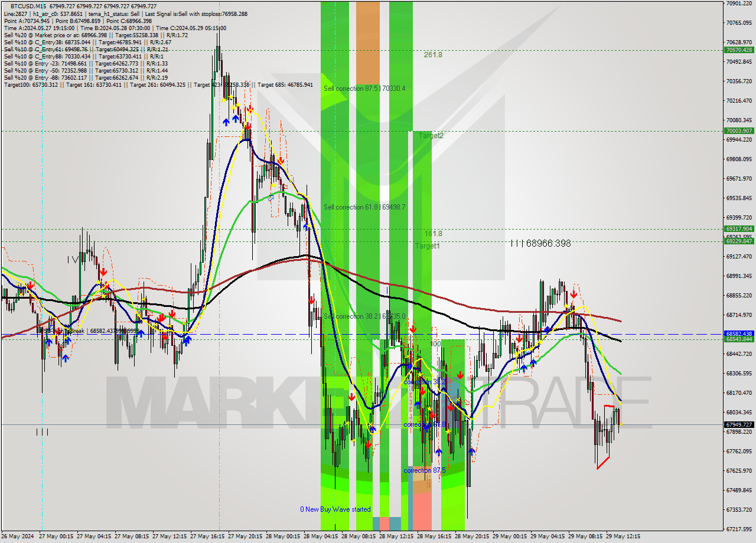Click the 68582.438 blue price tag
Viewport: 756px width, 543px height.
[739, 333]
